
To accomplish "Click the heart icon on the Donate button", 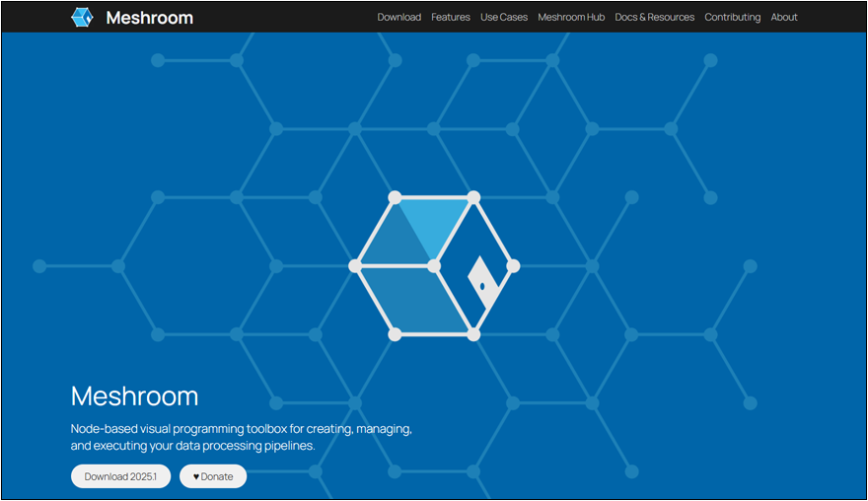I will [196, 476].
